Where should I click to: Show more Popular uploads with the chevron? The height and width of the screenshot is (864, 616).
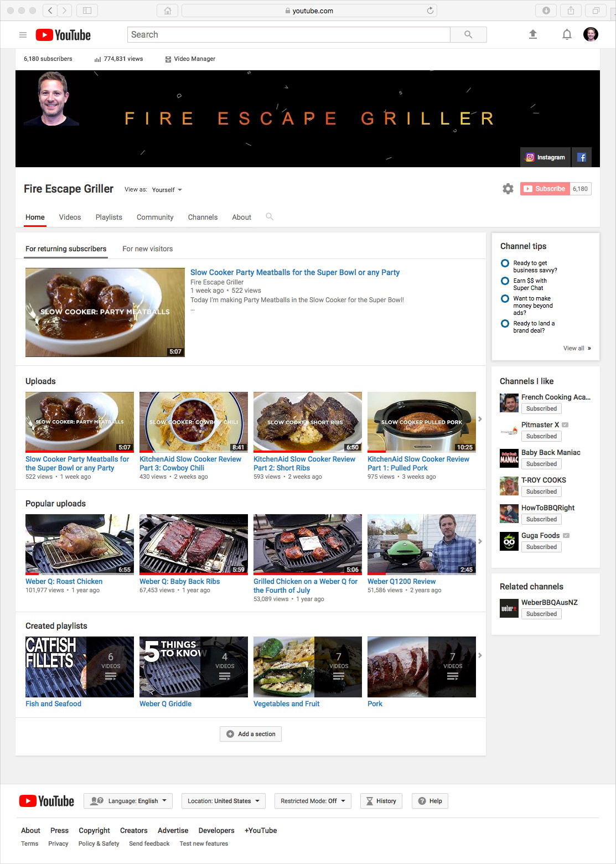(x=480, y=541)
